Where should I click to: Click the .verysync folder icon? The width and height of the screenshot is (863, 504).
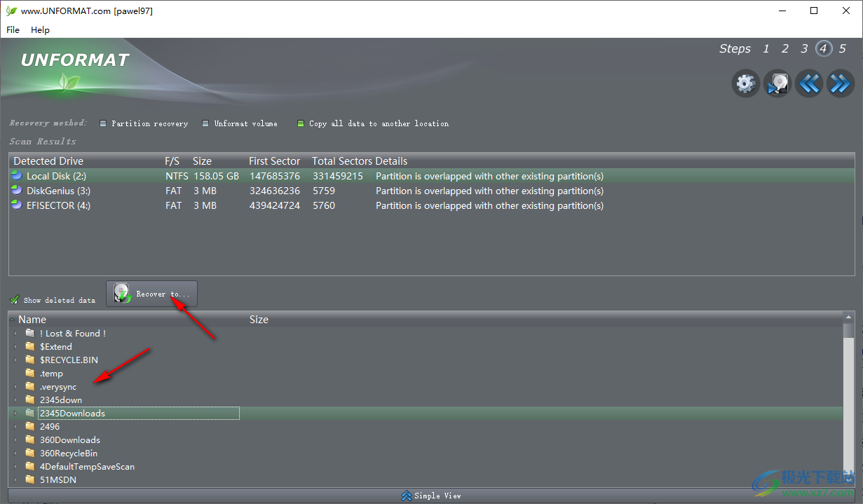pyautogui.click(x=29, y=386)
